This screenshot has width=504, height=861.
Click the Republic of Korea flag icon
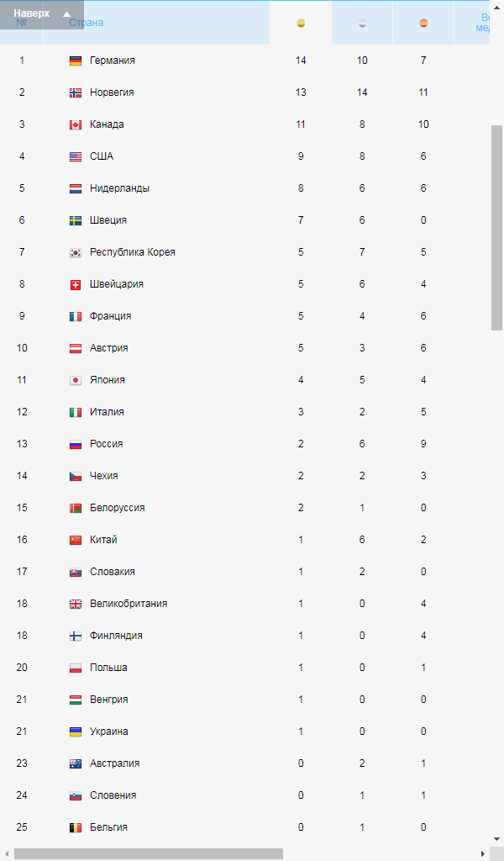click(76, 252)
